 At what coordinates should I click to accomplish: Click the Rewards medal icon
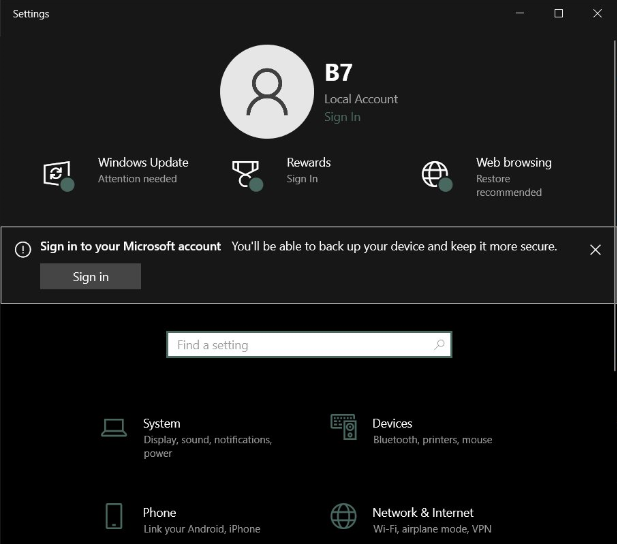[x=247, y=175]
